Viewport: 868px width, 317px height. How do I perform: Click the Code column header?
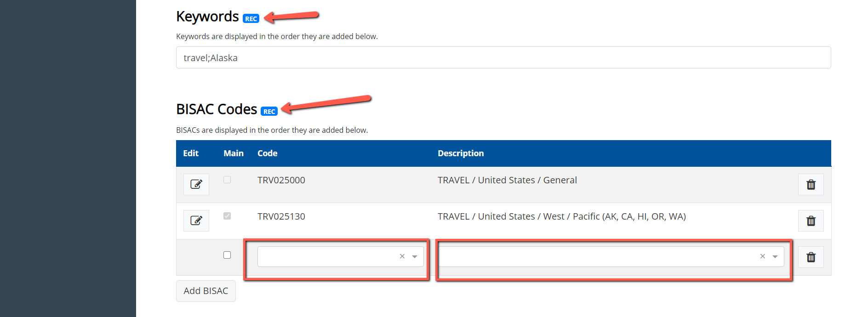[267, 153]
